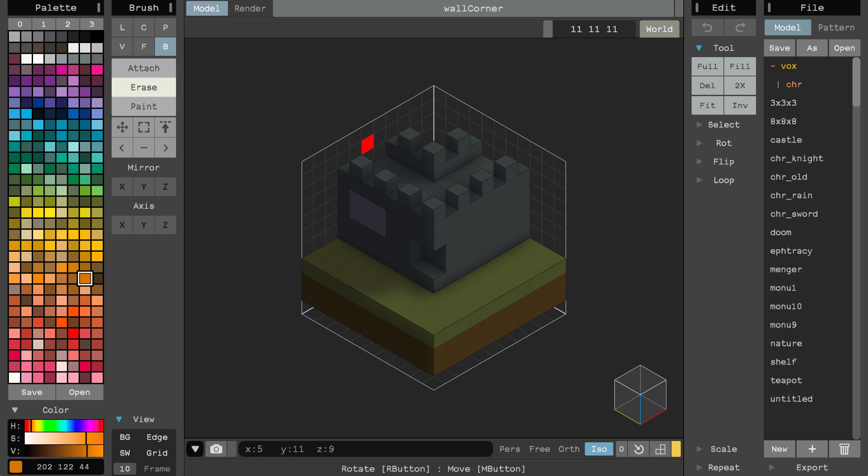Switch to the Pattern tab
This screenshot has width=868, height=476.
click(x=836, y=28)
